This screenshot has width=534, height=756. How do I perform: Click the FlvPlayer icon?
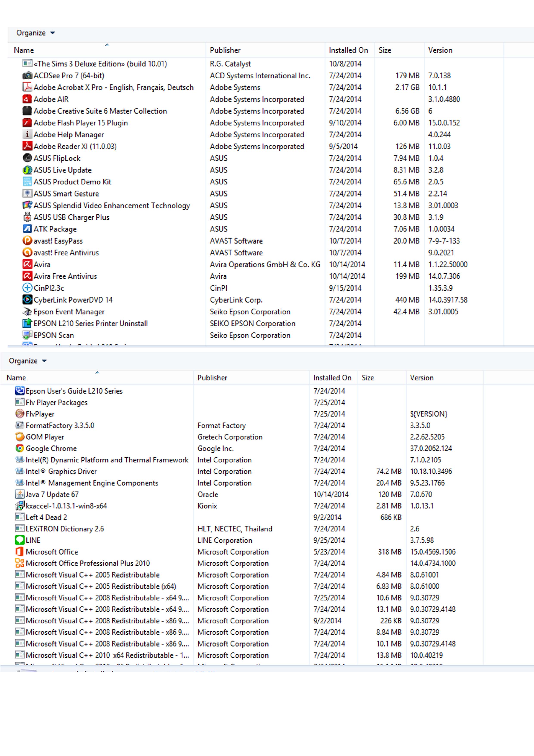(x=20, y=414)
